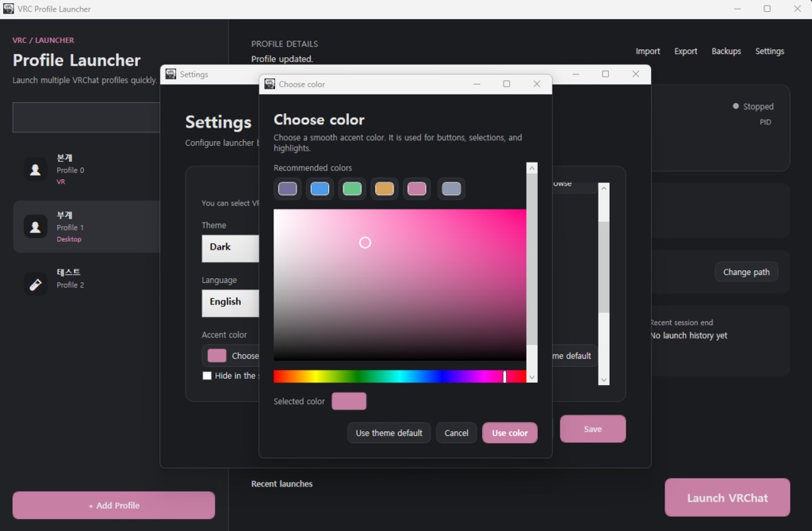Select the 부계 Profile 1 entry
812x531 pixels.
pos(88,227)
